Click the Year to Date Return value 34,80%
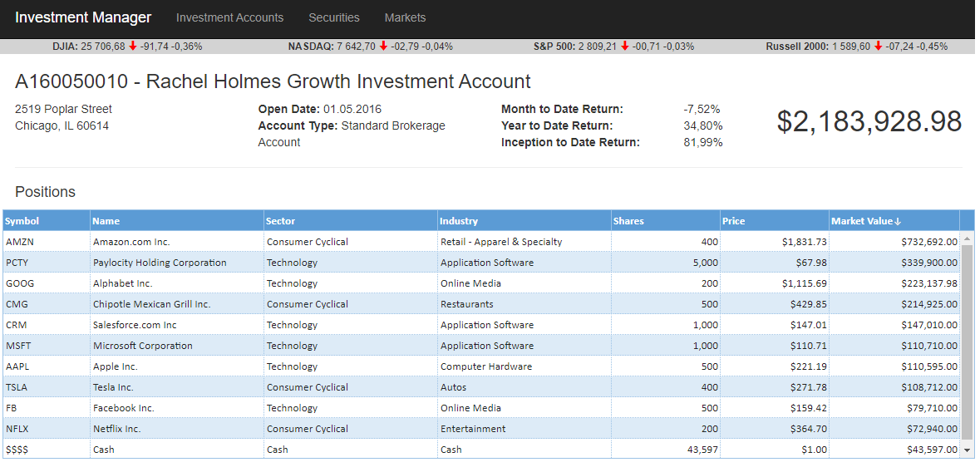 [703, 125]
